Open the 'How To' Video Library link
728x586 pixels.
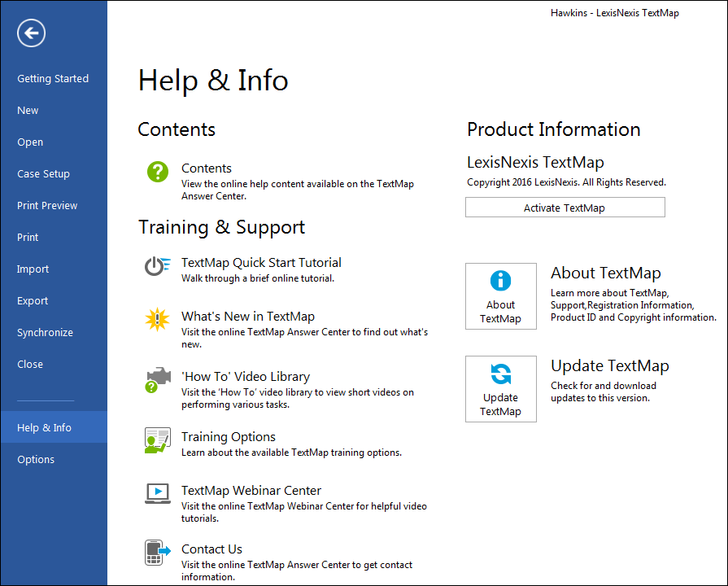(246, 376)
